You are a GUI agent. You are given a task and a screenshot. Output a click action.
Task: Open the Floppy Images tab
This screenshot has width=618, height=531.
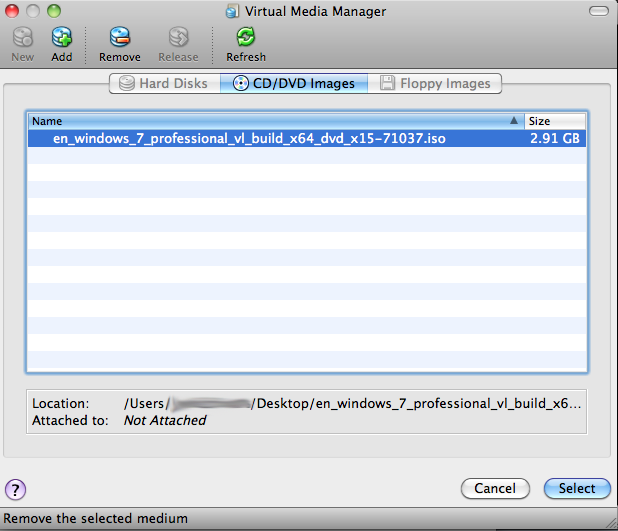pyautogui.click(x=435, y=83)
